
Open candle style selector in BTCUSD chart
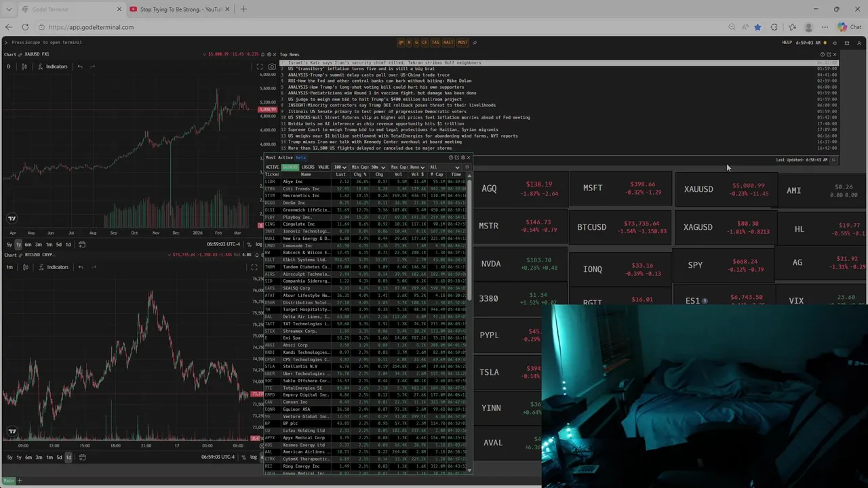point(26,267)
